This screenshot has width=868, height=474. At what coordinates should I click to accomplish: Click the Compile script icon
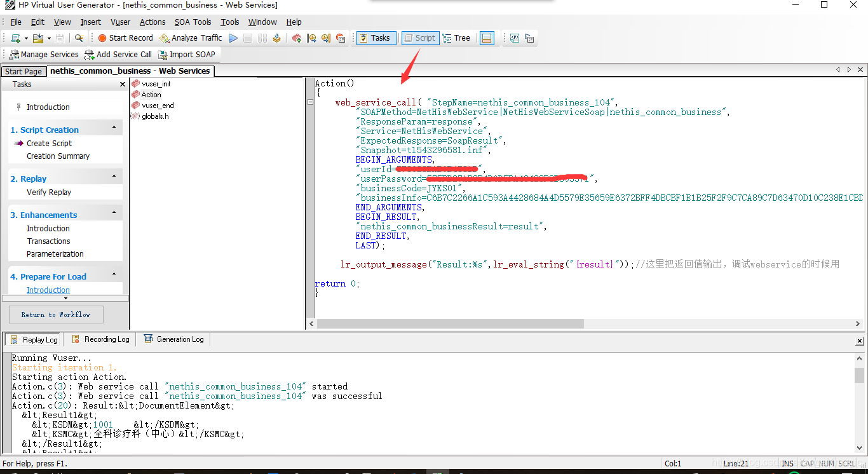276,38
